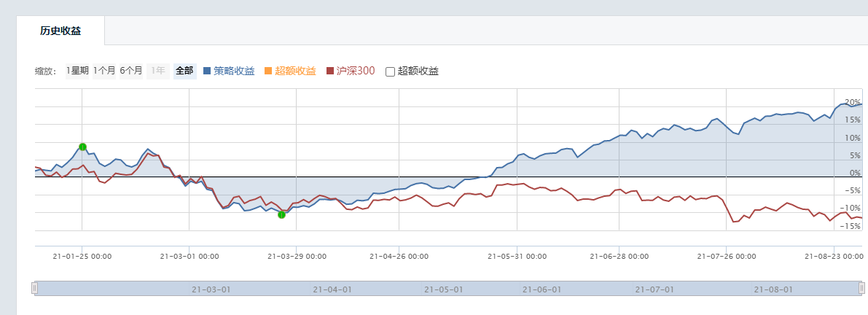Set zoom range to 6个月
The image size is (868, 315).
point(131,71)
